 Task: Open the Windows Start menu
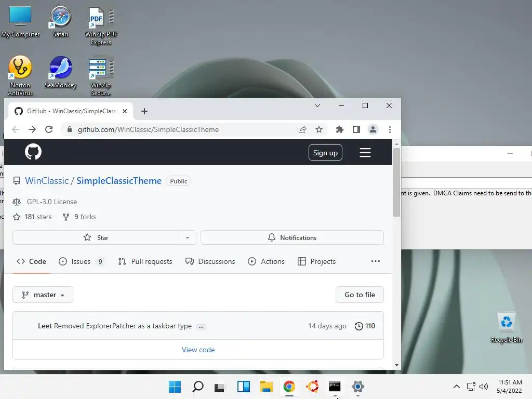coord(175,387)
